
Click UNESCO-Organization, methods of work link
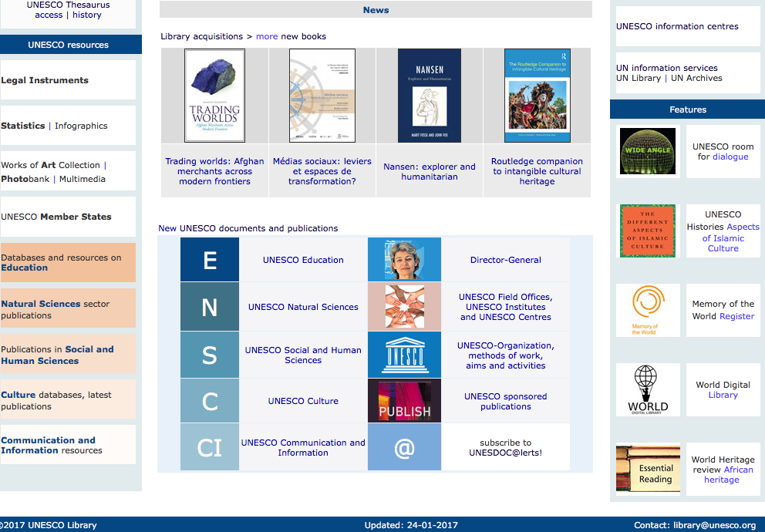click(505, 355)
